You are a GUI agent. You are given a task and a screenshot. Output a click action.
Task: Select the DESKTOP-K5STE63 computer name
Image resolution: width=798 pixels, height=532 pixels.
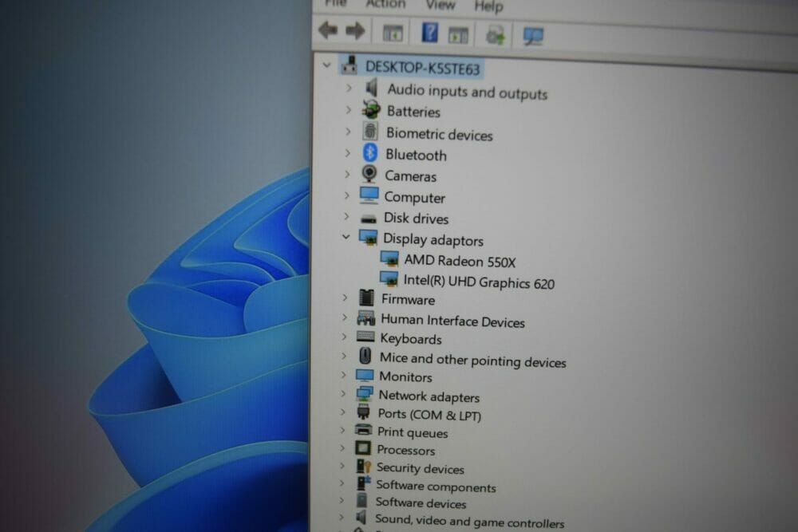click(x=422, y=68)
